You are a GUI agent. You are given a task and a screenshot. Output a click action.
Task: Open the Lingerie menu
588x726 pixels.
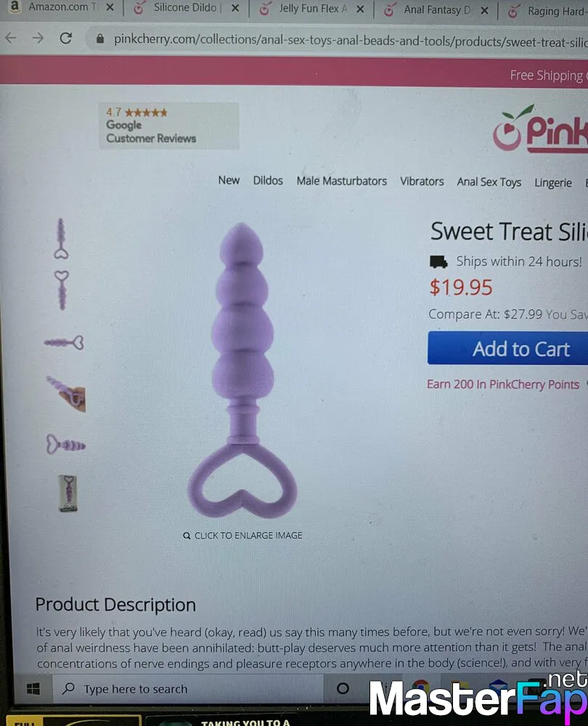tap(553, 183)
